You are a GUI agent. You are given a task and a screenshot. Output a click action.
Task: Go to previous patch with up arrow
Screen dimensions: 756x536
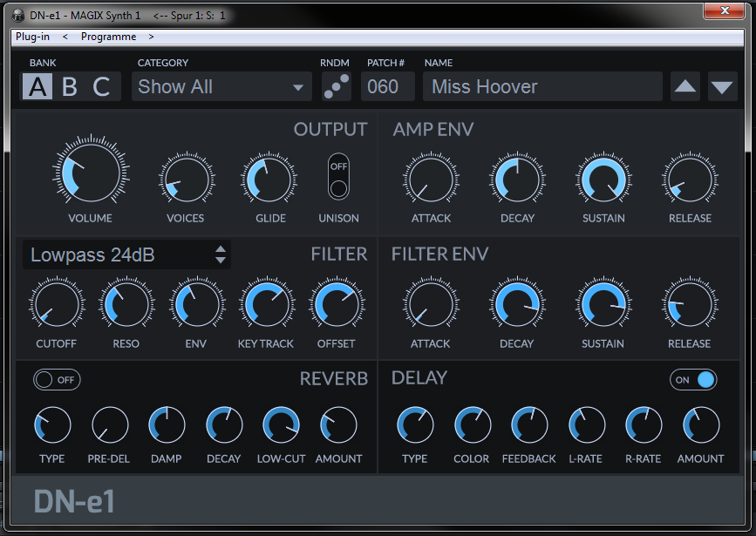(x=685, y=87)
